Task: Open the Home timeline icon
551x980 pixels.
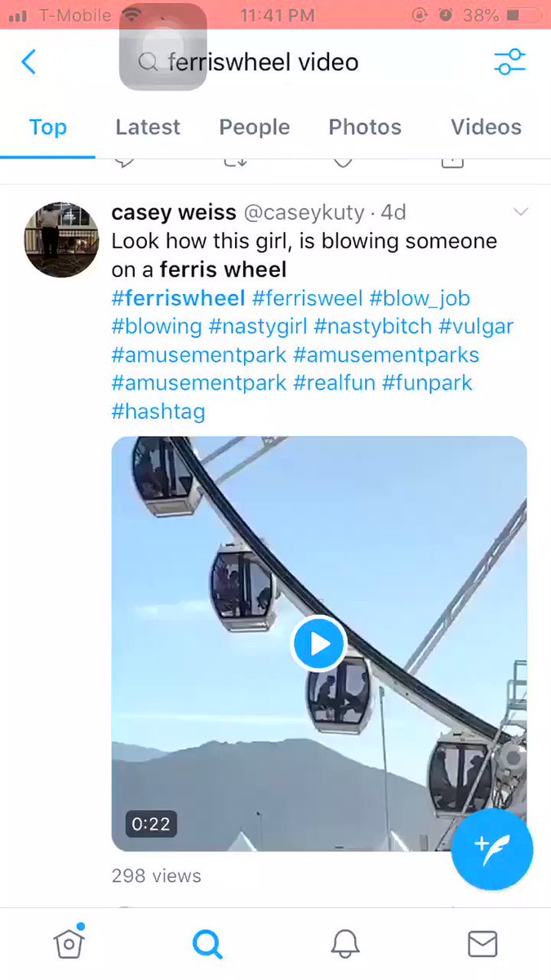Action: pyautogui.click(x=69, y=943)
